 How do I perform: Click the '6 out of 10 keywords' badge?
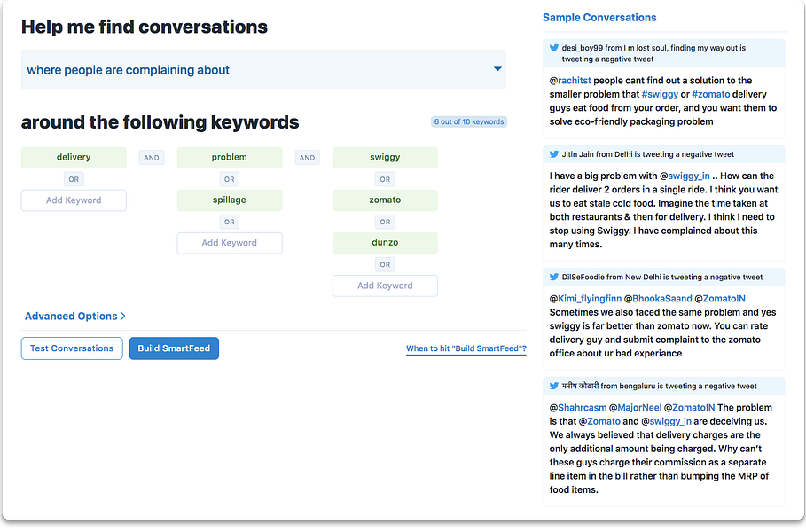469,121
